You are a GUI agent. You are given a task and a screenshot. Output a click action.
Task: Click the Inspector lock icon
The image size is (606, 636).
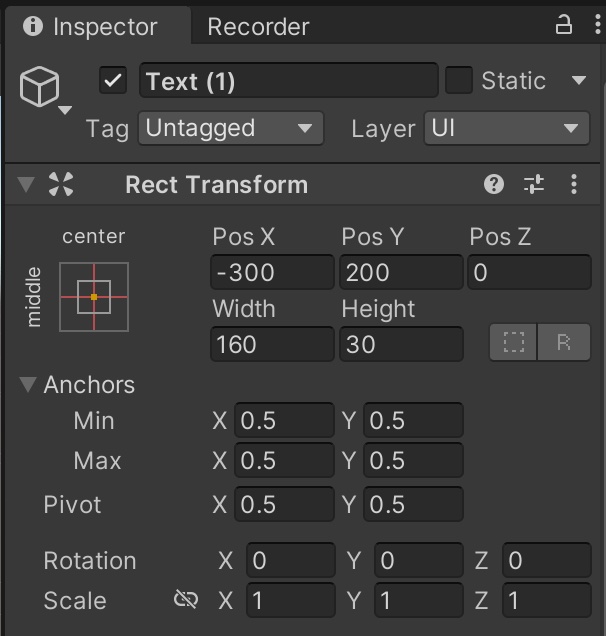point(564,25)
